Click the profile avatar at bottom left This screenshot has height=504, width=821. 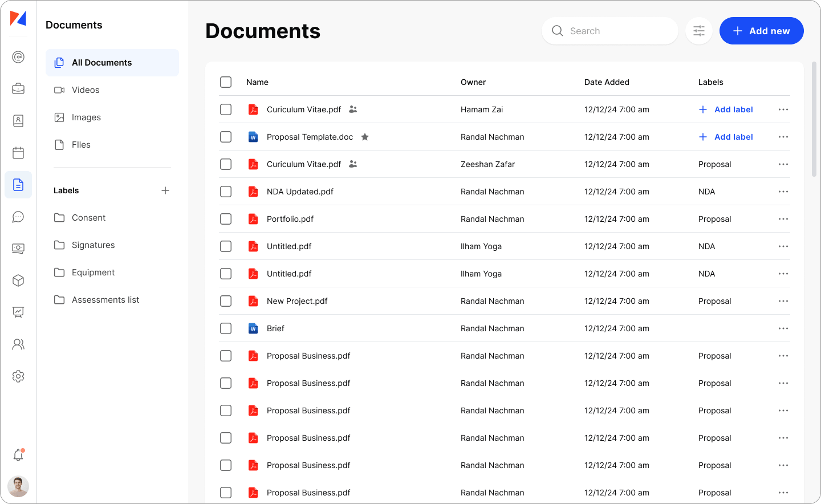point(18,486)
